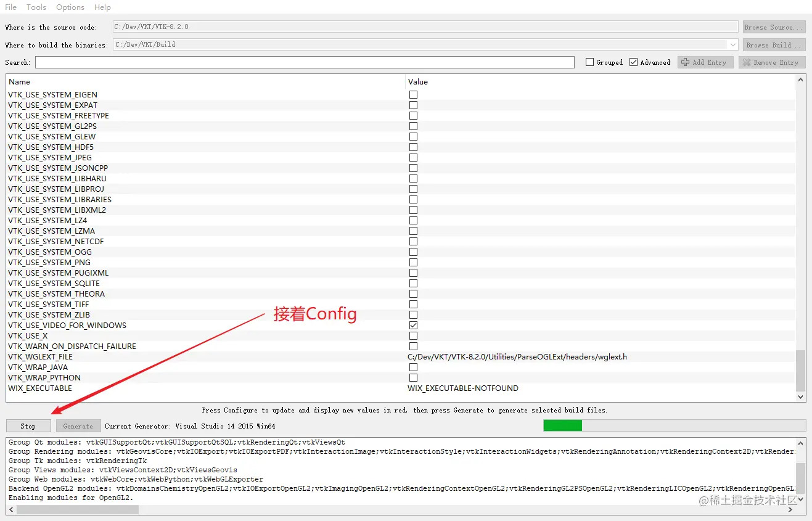812x521 pixels.
Task: Click the Remove Entry X icon
Action: tap(747, 62)
